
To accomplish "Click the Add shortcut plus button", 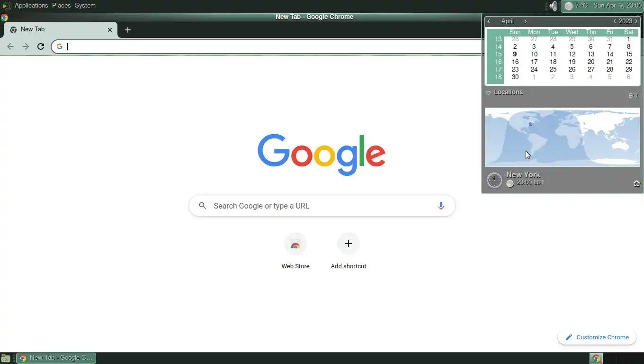I will pos(349,244).
